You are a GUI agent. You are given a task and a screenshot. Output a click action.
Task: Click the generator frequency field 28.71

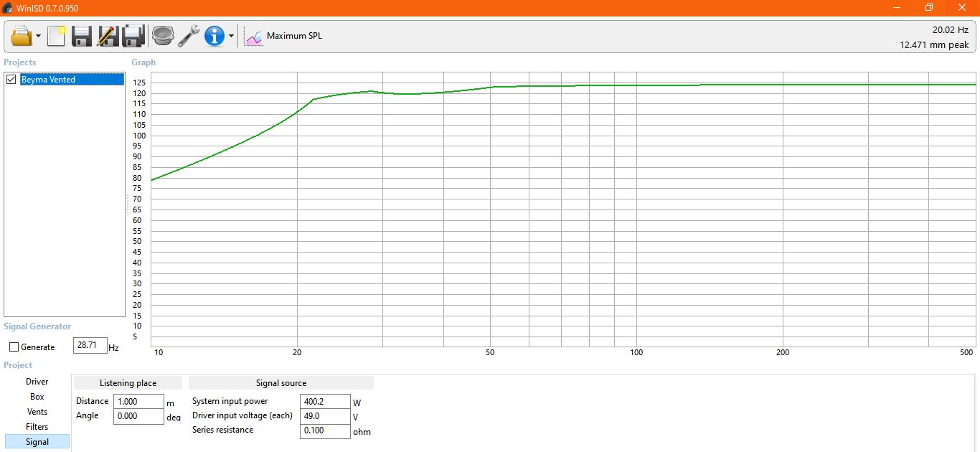pos(90,346)
